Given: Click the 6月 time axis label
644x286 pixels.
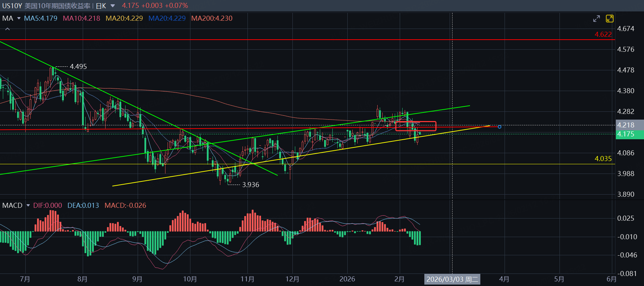Looking at the screenshot, I should pyautogui.click(x=612, y=279).
